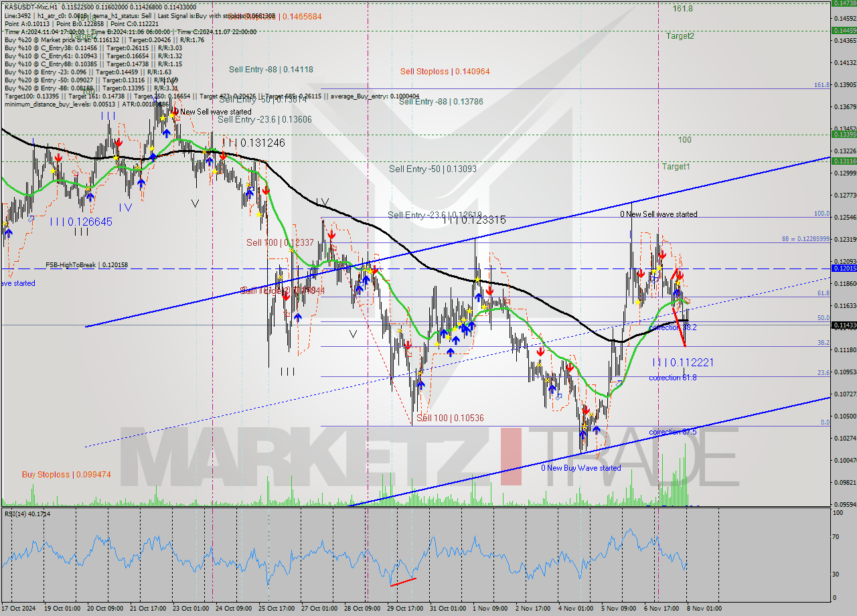Click the '17 Oct 2024' date on the time axis
Screen dimensions: 857x616
(x=18, y=608)
